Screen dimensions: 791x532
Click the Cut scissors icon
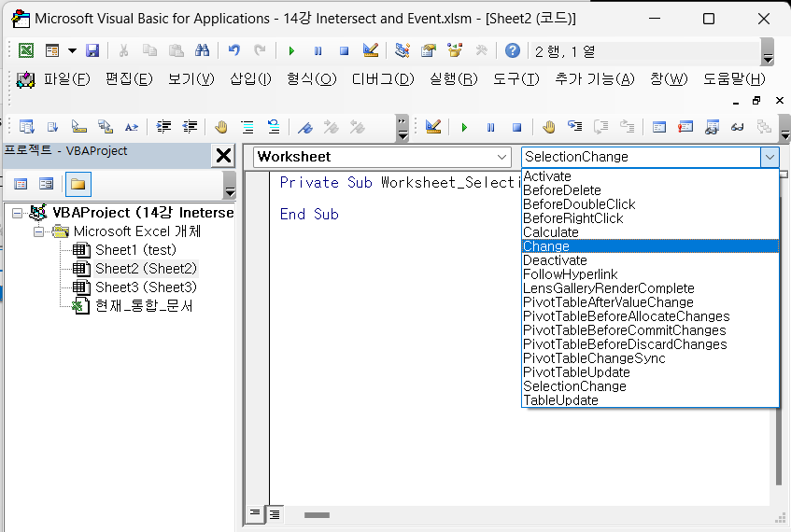(123, 51)
